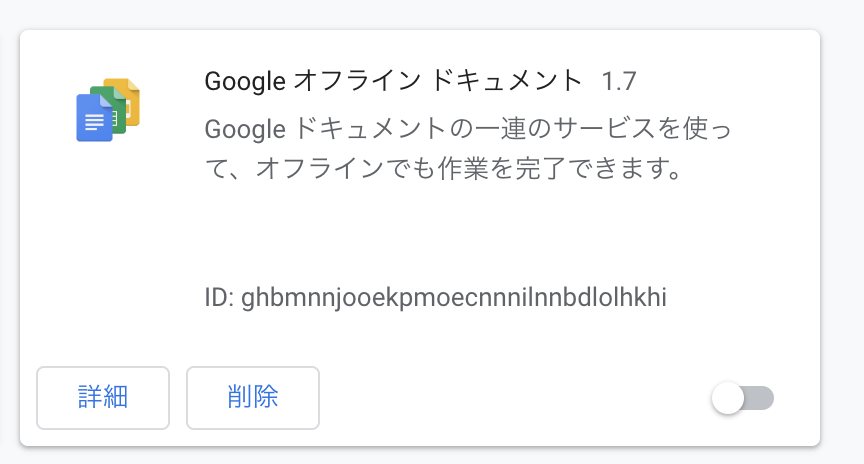The image size is (864, 464).
Task: Click the description line starting Google ドキュメントの一連
Action: 468,130
